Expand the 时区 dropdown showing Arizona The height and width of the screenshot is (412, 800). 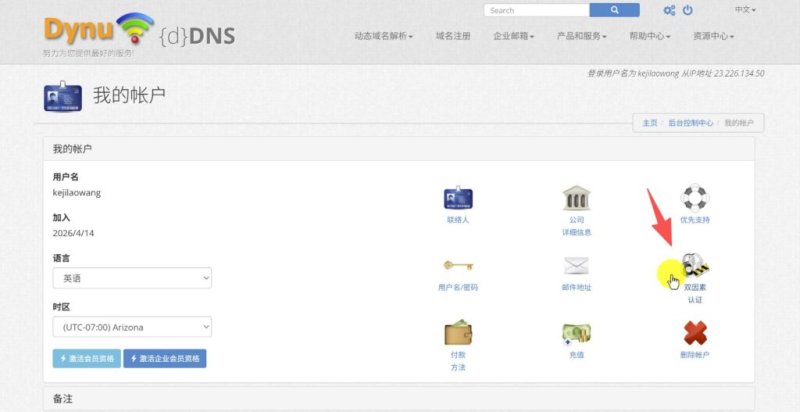pos(132,327)
